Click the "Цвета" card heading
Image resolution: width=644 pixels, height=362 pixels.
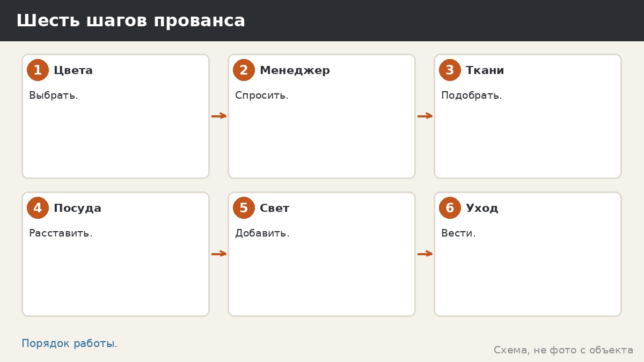(73, 70)
